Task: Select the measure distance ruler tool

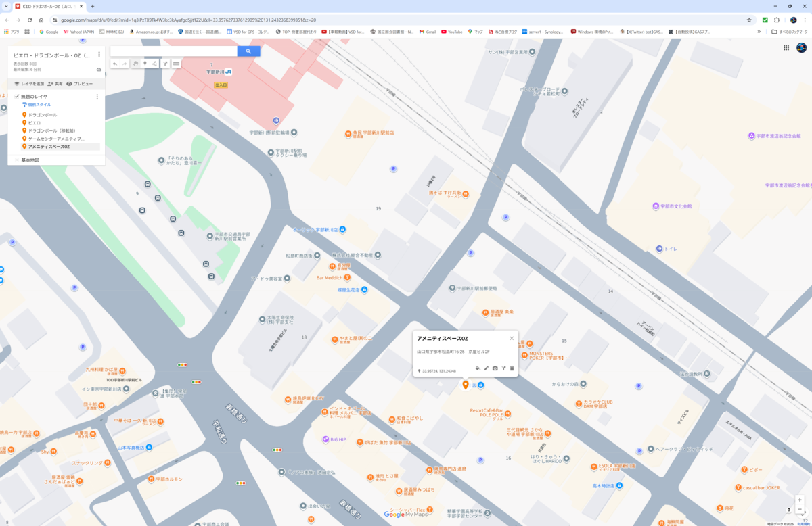Action: pyautogui.click(x=176, y=64)
